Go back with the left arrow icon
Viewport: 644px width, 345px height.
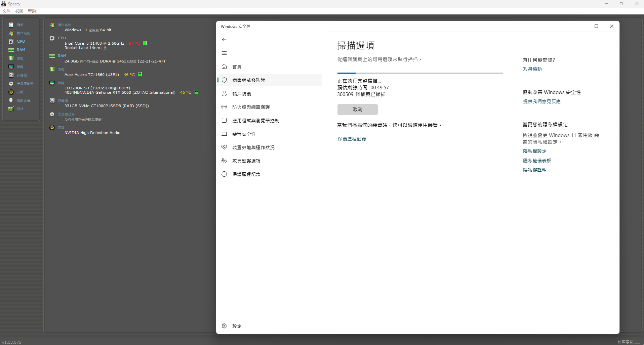click(x=224, y=40)
